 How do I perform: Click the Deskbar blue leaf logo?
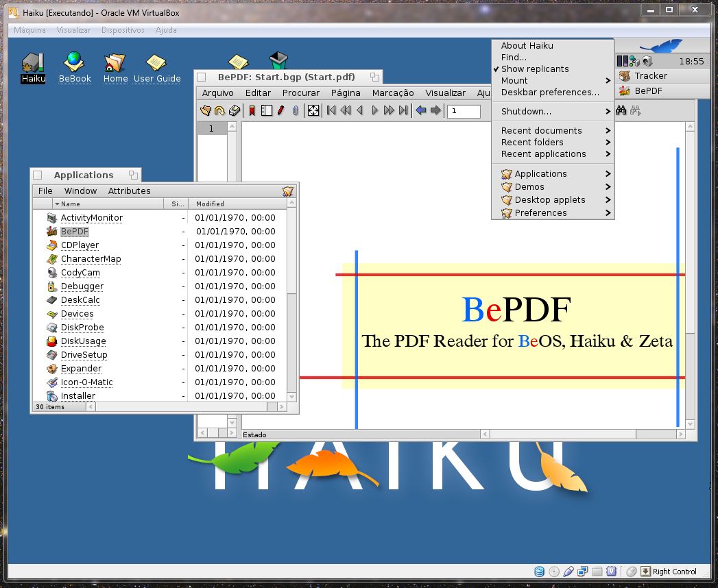point(661,46)
